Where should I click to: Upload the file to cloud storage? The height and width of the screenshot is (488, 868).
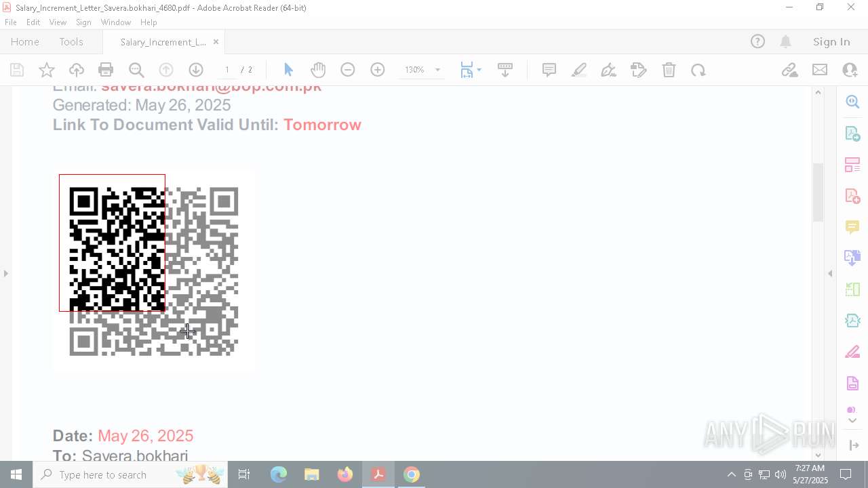tap(77, 70)
